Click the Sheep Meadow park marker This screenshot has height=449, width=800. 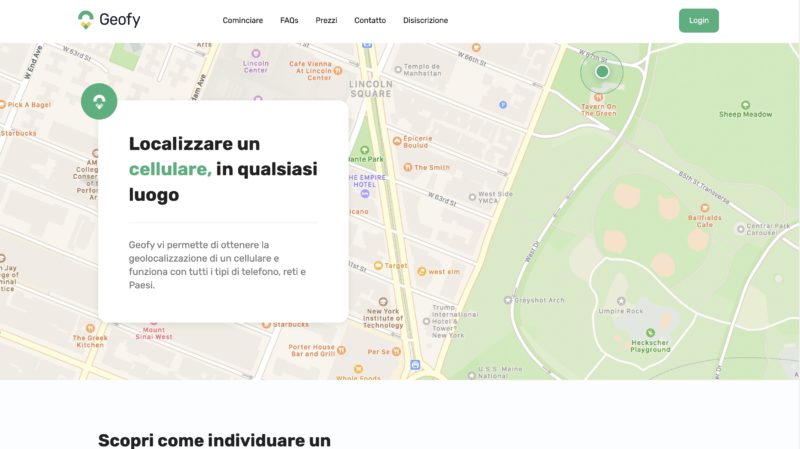tap(745, 105)
